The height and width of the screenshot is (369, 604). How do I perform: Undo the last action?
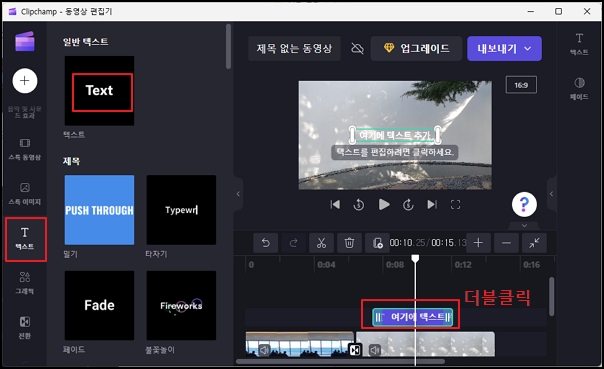pos(265,243)
